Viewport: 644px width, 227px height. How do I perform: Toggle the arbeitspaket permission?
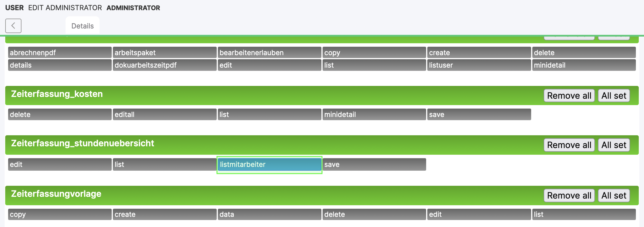(164, 53)
